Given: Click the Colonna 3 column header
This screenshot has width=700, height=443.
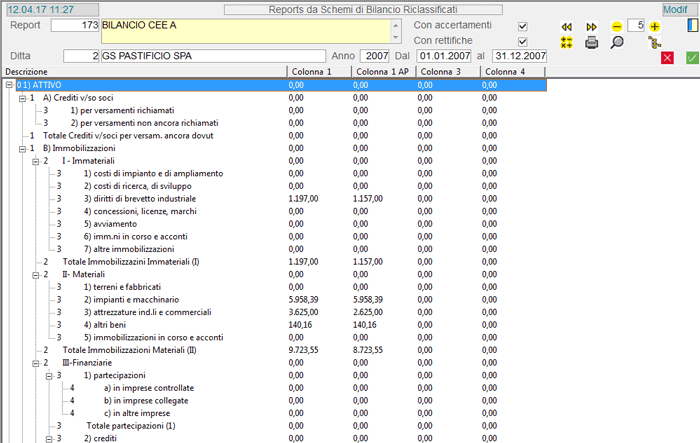Looking at the screenshot, I should click(449, 71).
